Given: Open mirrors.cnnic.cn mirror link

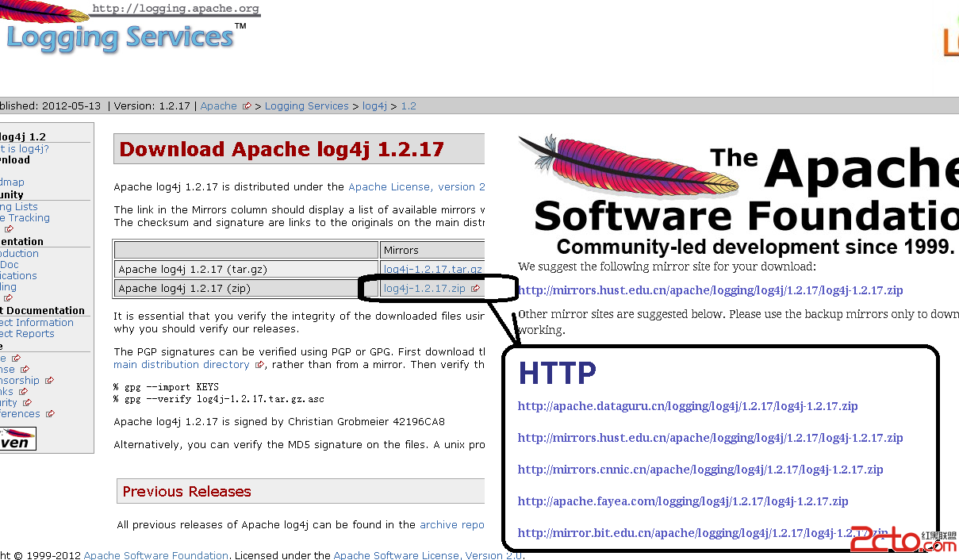Looking at the screenshot, I should 700,470.
